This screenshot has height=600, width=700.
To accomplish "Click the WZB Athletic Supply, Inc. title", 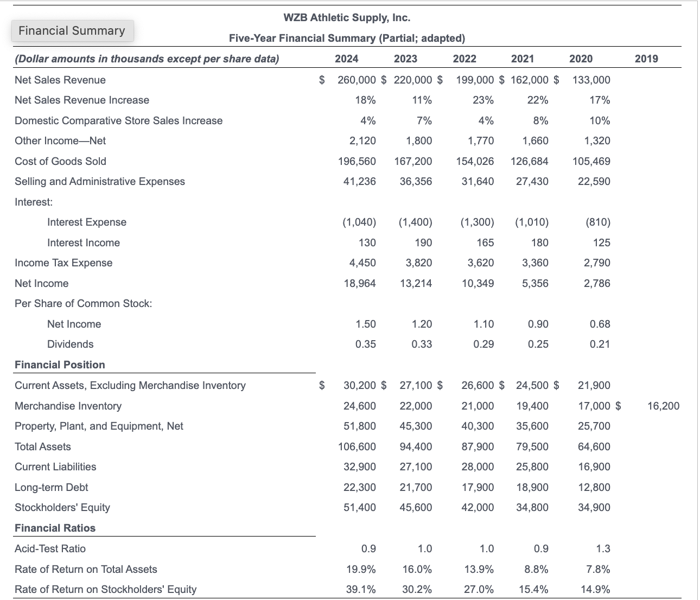I will pyautogui.click(x=347, y=18).
